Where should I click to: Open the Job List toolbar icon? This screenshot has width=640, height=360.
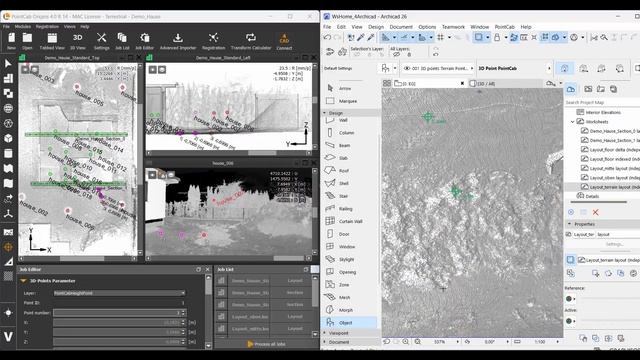[x=122, y=41]
